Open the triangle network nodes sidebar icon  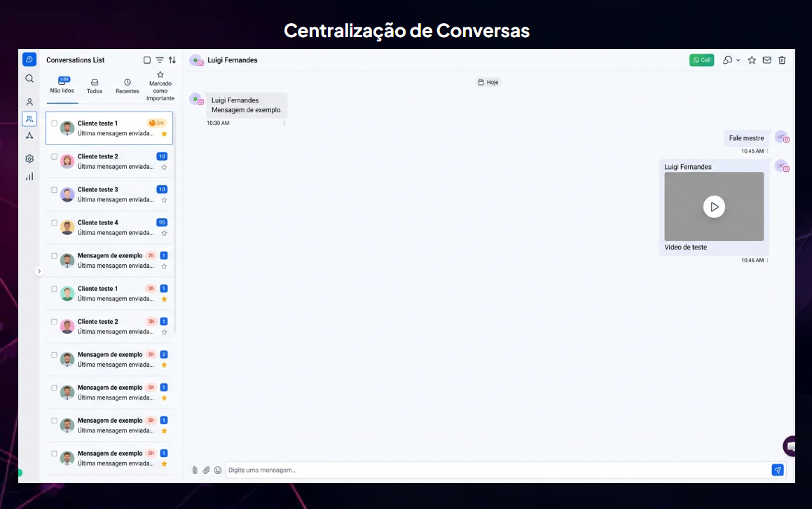(x=29, y=136)
